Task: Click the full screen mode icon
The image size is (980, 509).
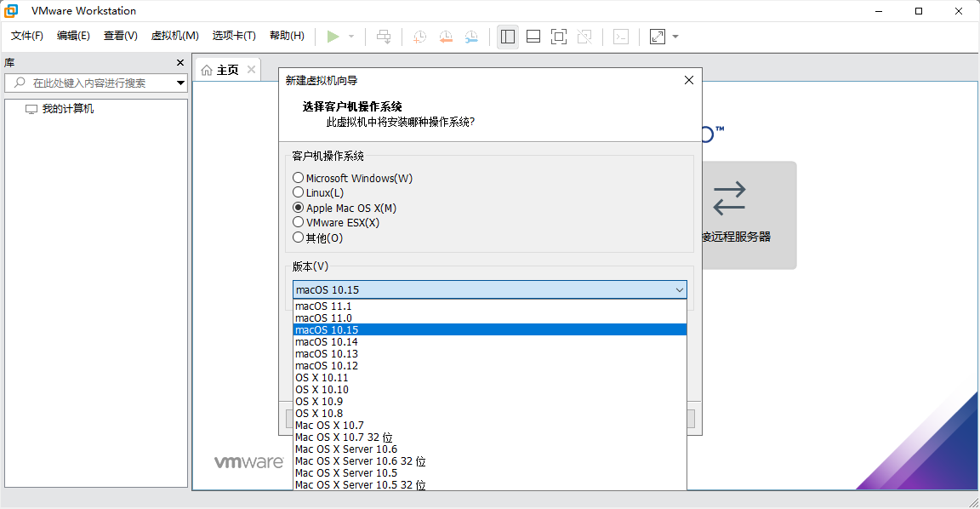Action: tap(559, 37)
